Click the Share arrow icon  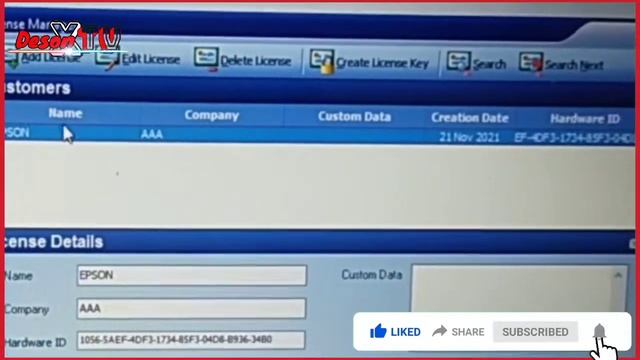point(439,331)
